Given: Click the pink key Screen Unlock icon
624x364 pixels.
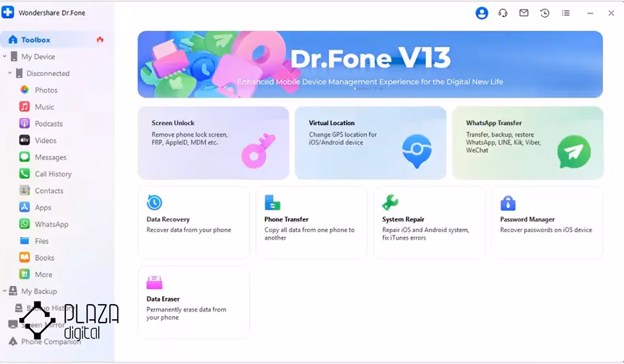Looking at the screenshot, I should (258, 150).
